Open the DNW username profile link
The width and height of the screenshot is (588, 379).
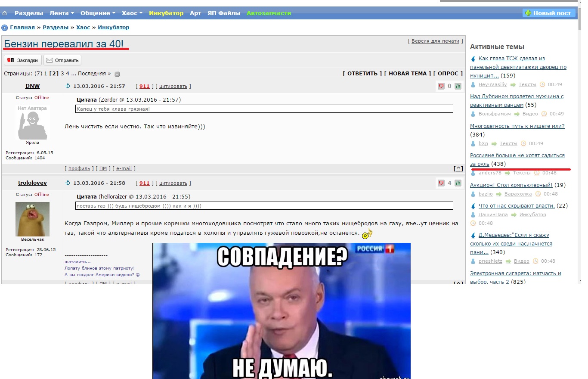click(x=33, y=86)
